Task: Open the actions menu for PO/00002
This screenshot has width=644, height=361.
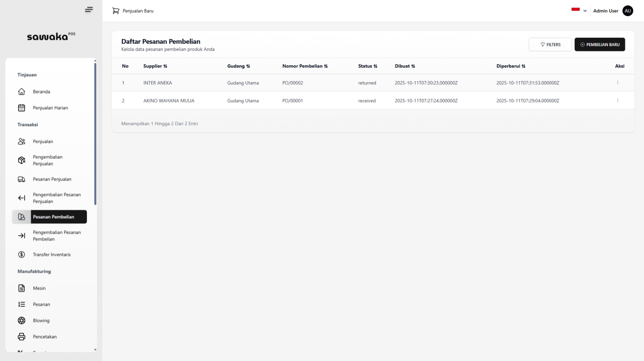Action: pos(618,82)
